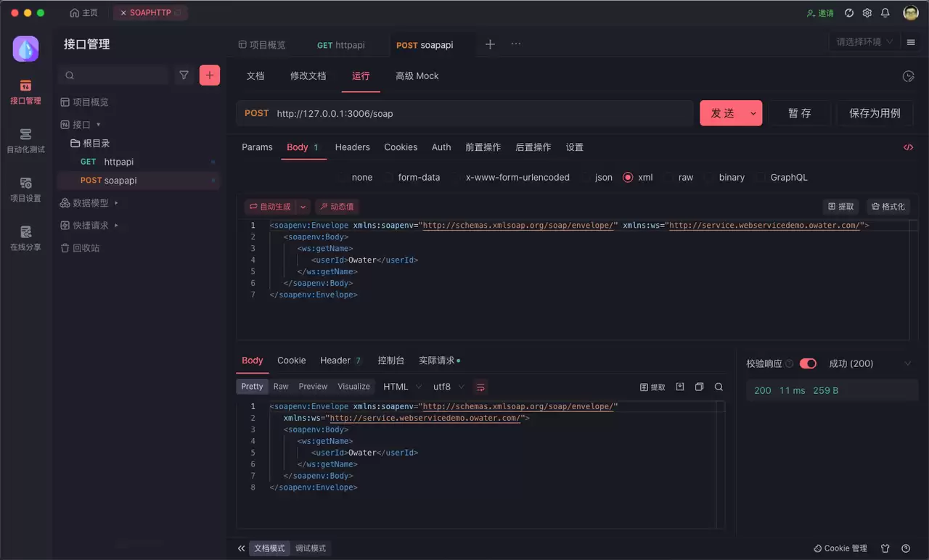Open 项目设置 in the sidebar

click(25, 189)
